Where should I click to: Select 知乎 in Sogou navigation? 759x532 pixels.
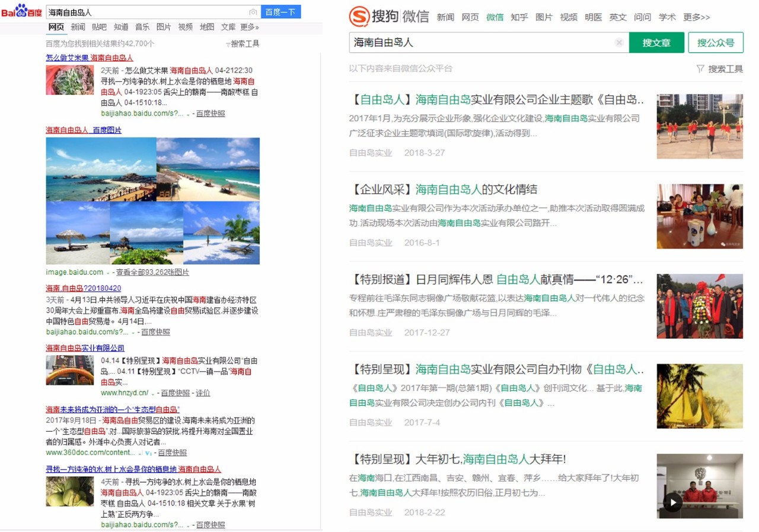coord(519,17)
